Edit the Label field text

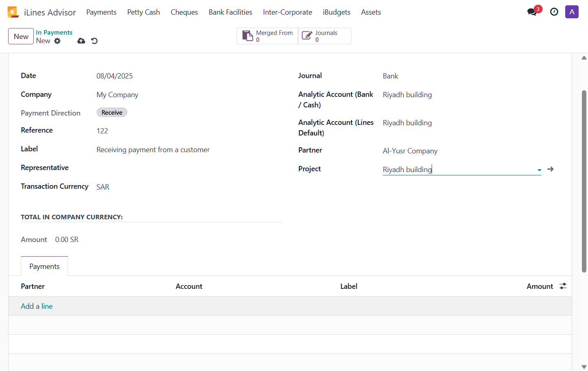click(153, 150)
